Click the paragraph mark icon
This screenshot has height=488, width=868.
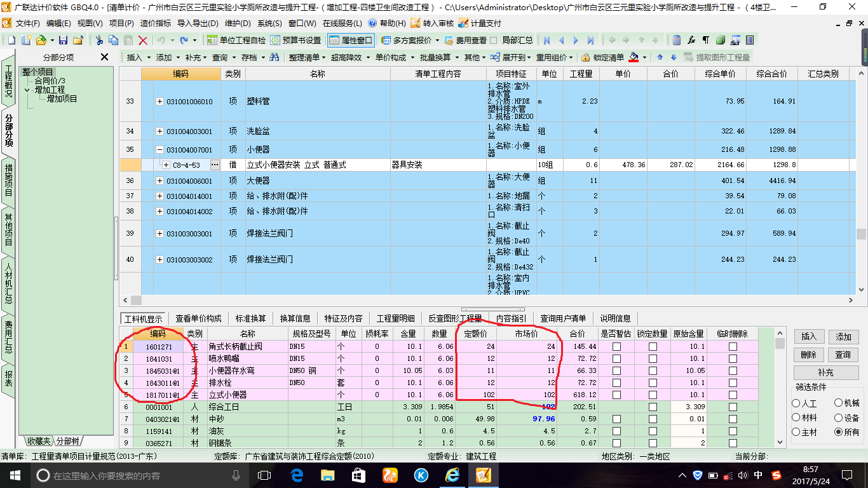[706, 40]
